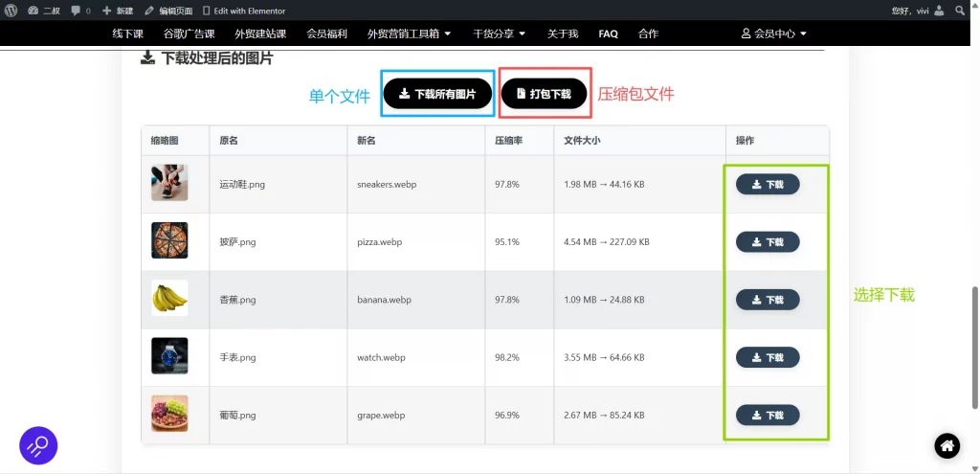This screenshot has height=474, width=980.
Task: Click the Edit with Elementor item
Action: 243,11
